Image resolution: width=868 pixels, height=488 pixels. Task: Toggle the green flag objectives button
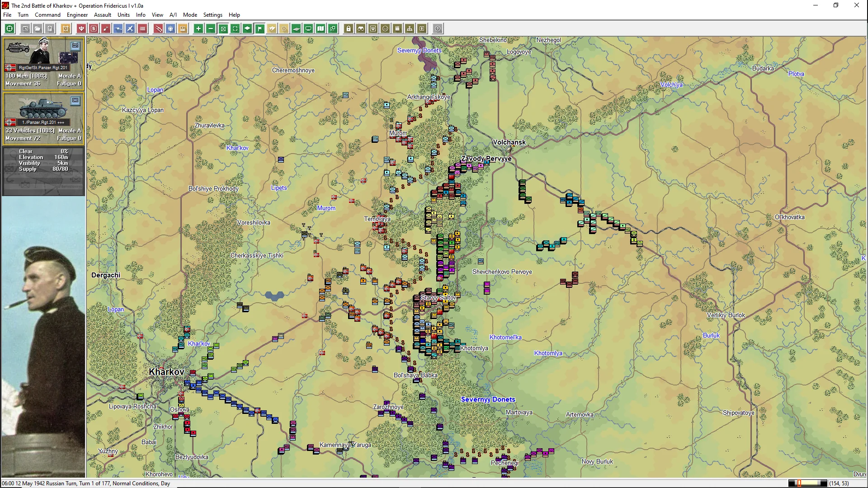click(x=260, y=28)
